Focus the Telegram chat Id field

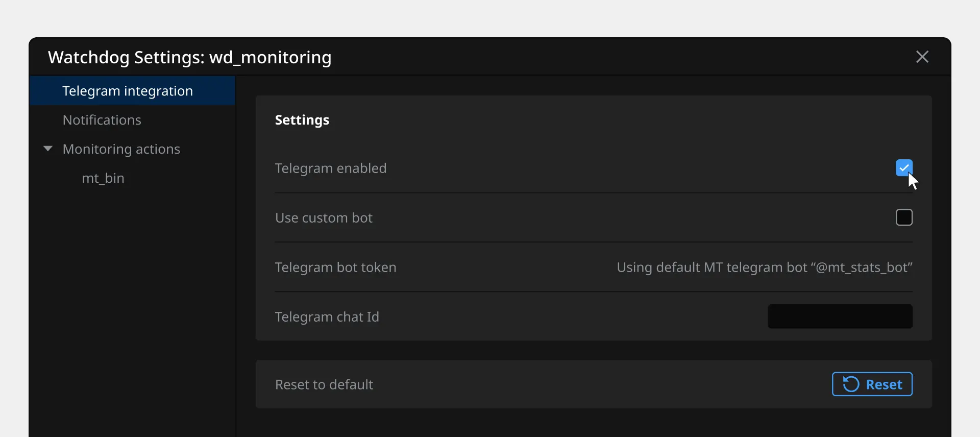point(840,317)
